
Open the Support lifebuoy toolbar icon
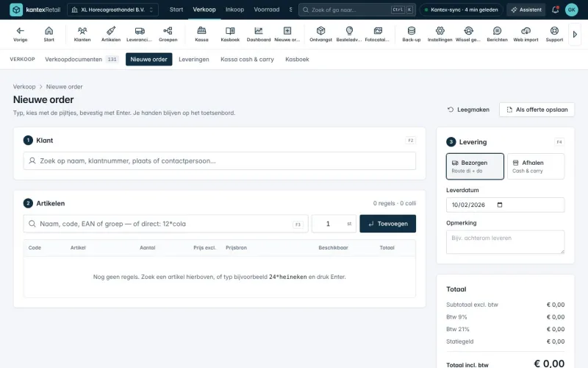tap(554, 34)
